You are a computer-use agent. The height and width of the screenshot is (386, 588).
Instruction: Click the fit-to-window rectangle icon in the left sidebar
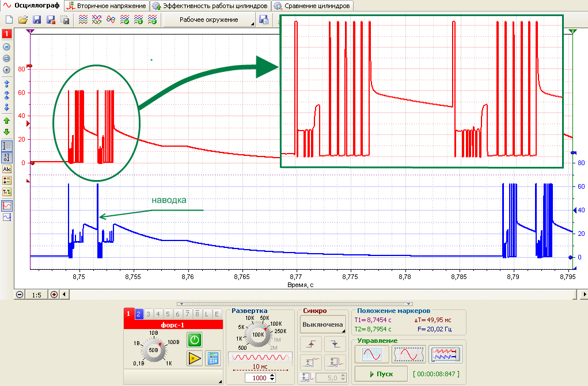[x=6, y=59]
